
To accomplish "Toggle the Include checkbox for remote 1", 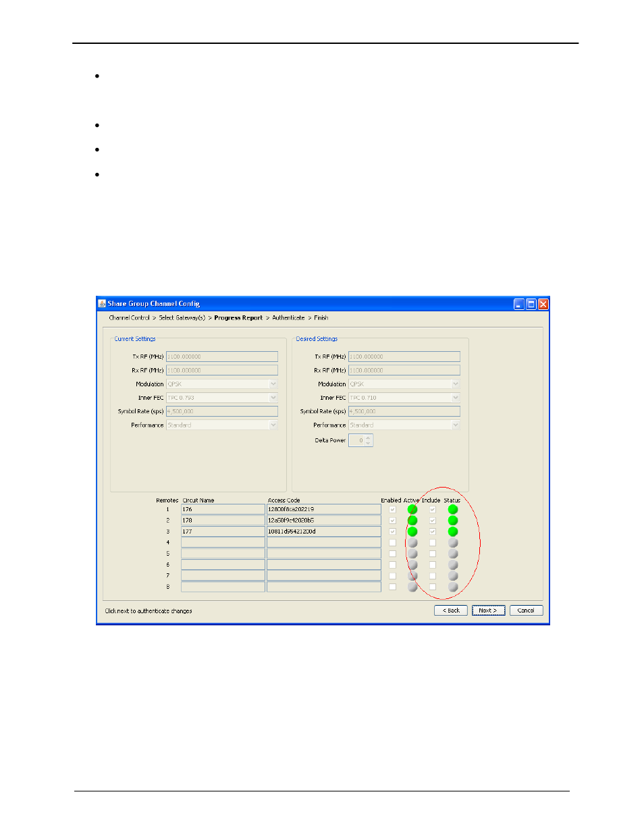I will click(433, 510).
